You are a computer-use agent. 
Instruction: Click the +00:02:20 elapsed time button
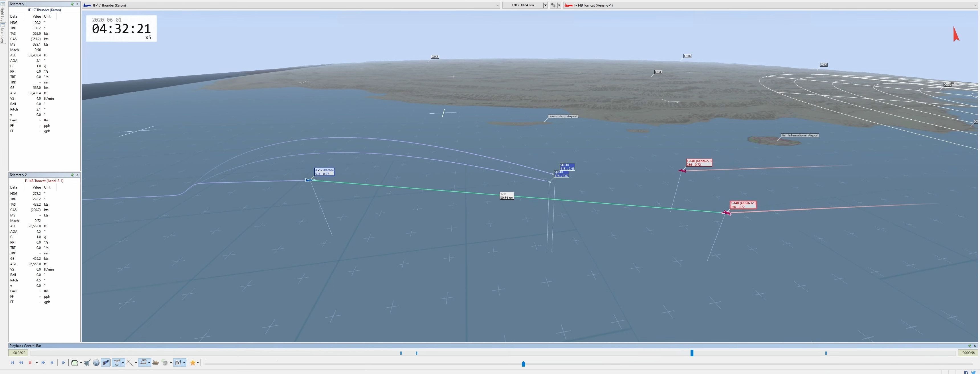click(18, 353)
